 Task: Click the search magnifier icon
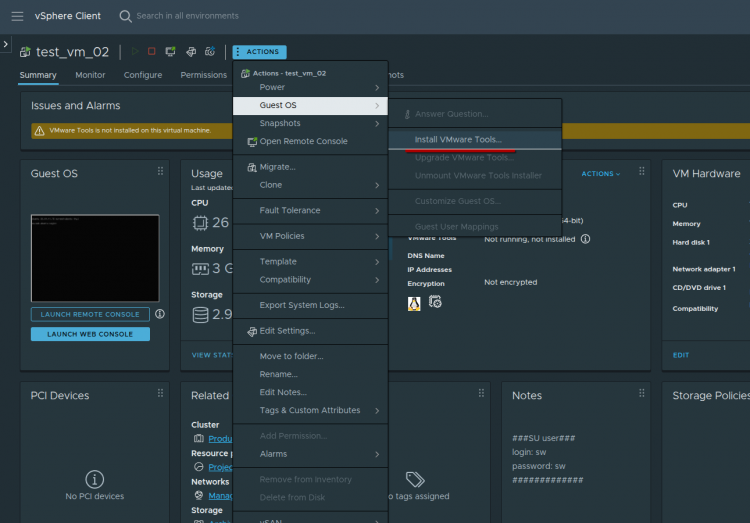[x=125, y=16]
